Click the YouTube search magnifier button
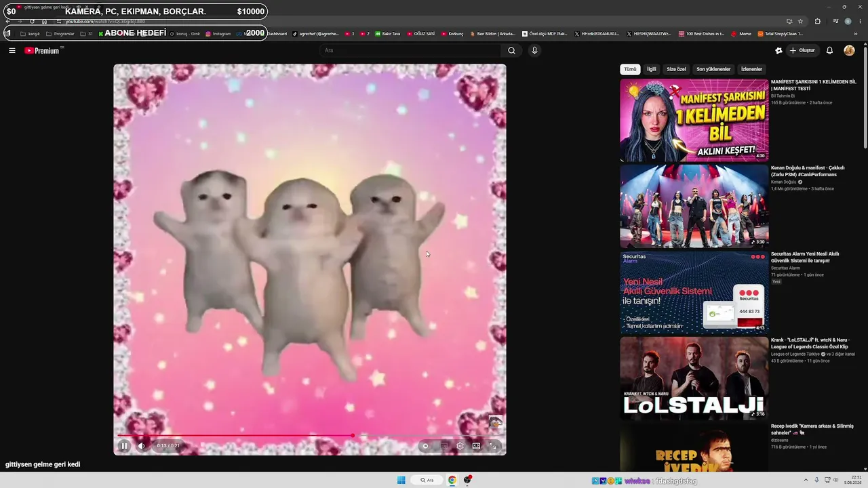868x488 pixels. 511,50
